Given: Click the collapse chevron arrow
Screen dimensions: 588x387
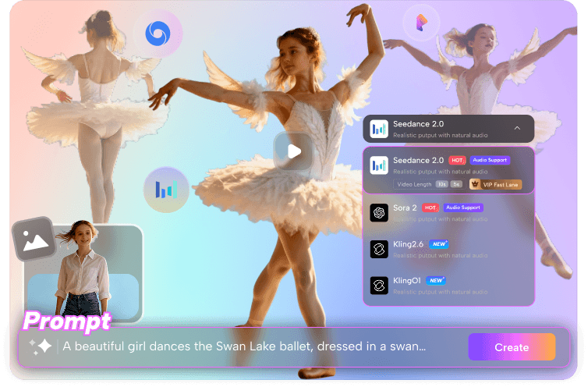Looking at the screenshot, I should [517, 128].
